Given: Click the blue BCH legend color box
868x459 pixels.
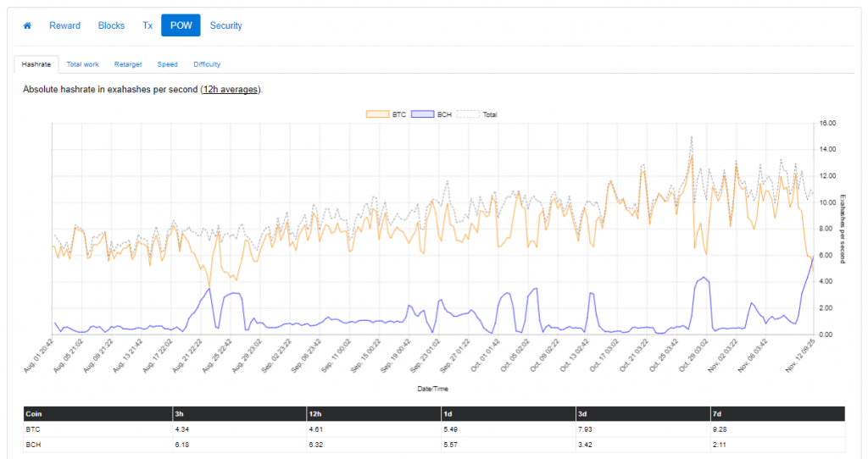Looking at the screenshot, I should pos(421,113).
